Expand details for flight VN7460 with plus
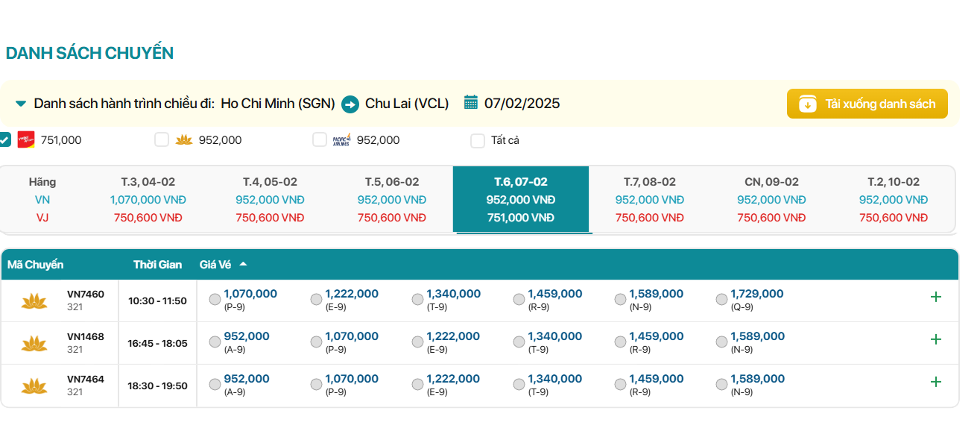980x434 pixels. click(936, 297)
